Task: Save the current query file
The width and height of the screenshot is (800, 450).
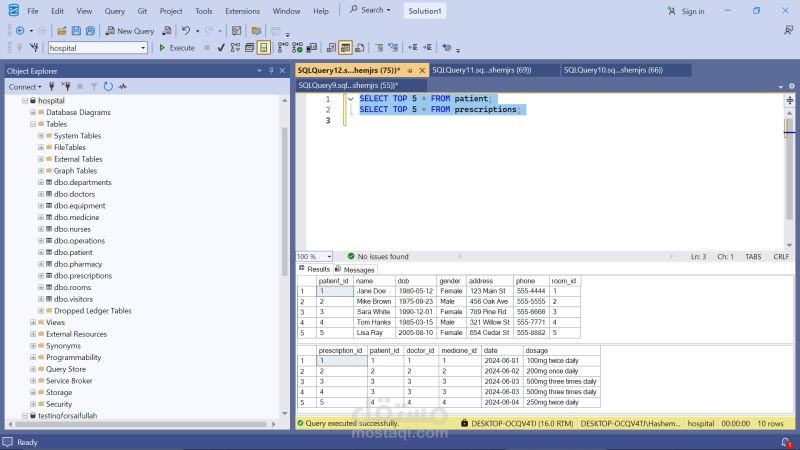Action: 76,31
